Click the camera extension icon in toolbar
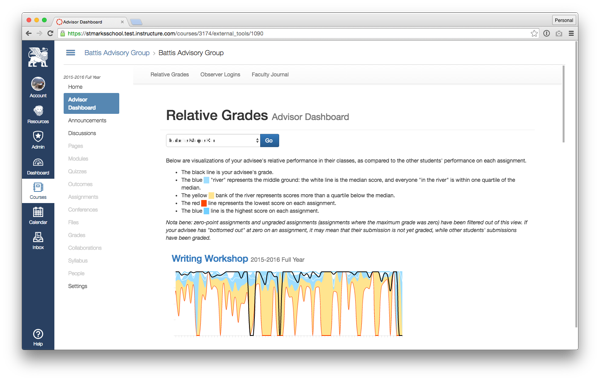This screenshot has width=600, height=381. 559,33
